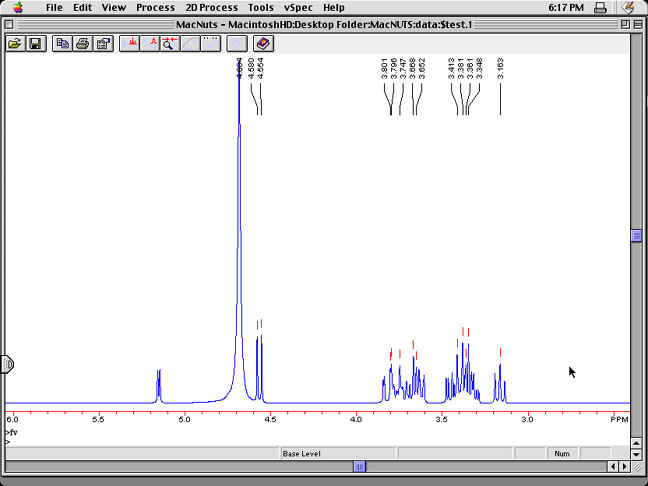The width and height of the screenshot is (648, 486).
Task: Click the copy toolbar icon
Action: click(63, 44)
